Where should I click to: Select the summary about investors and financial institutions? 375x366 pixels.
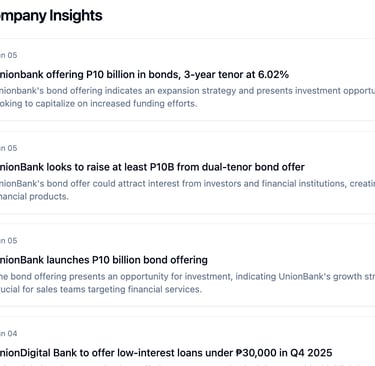coord(187,190)
